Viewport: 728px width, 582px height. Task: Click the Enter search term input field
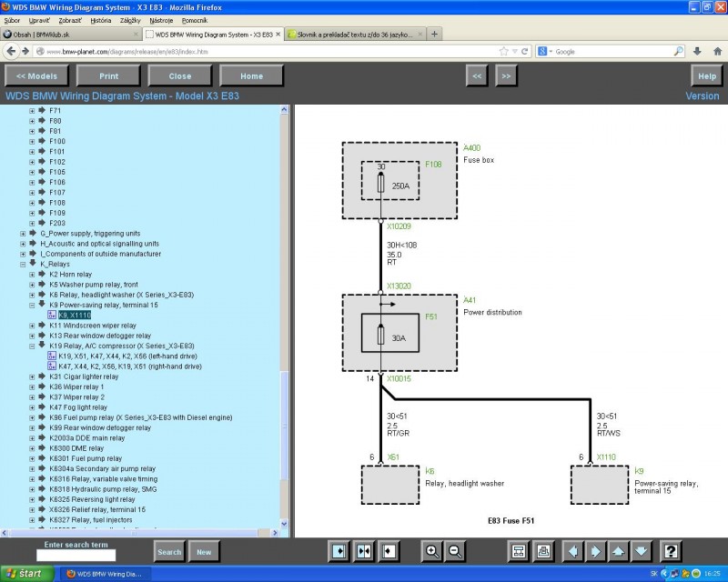76,555
